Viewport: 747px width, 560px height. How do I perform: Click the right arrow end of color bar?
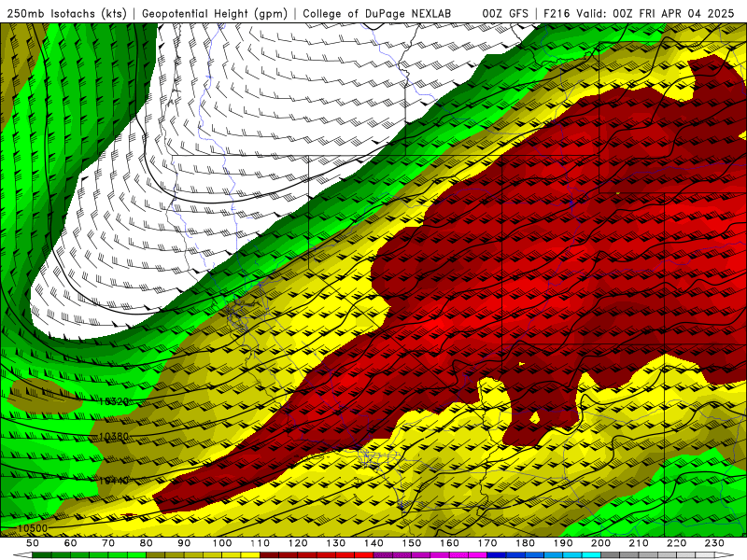(x=725, y=555)
